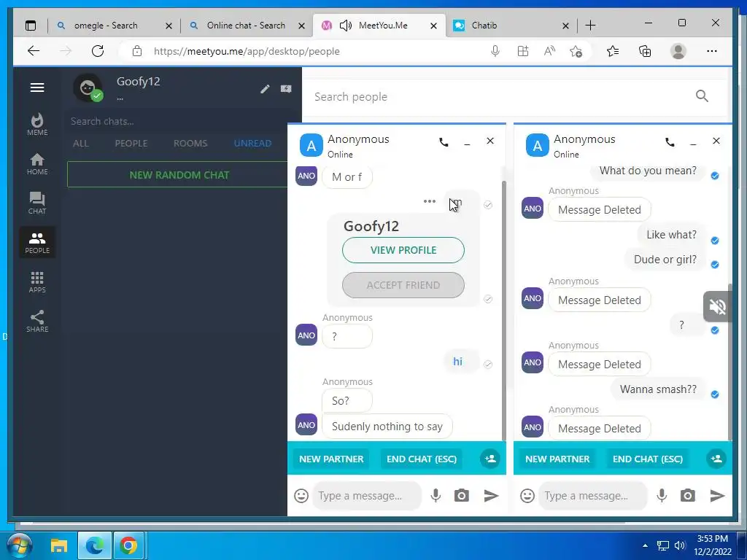Open Windows Start menu
The height and width of the screenshot is (560, 747).
[x=19, y=545]
